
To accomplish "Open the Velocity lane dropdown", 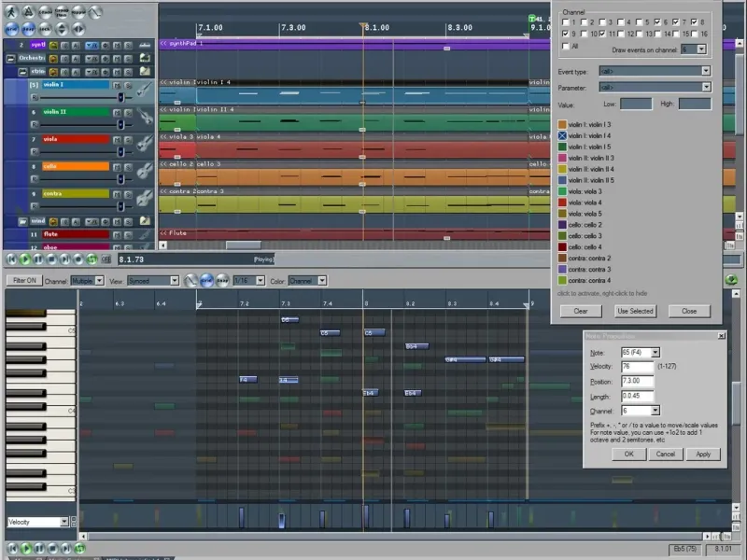I will pos(63,522).
